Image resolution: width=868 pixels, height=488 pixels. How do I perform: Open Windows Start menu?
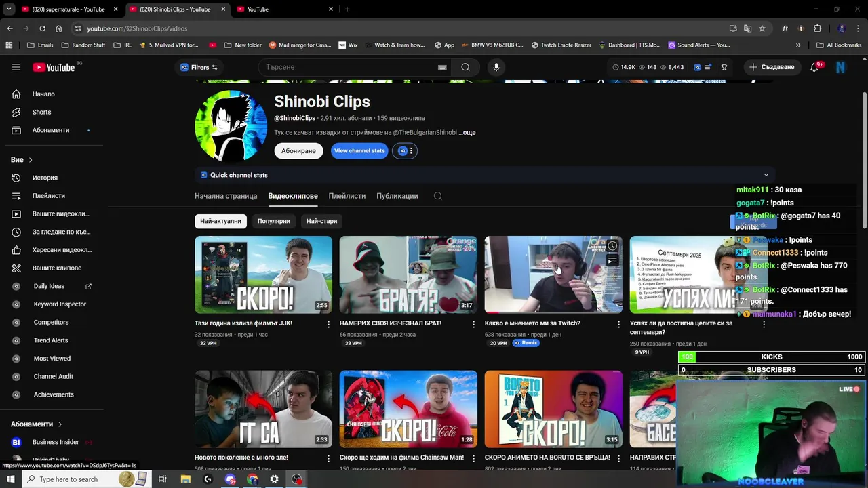[10, 479]
